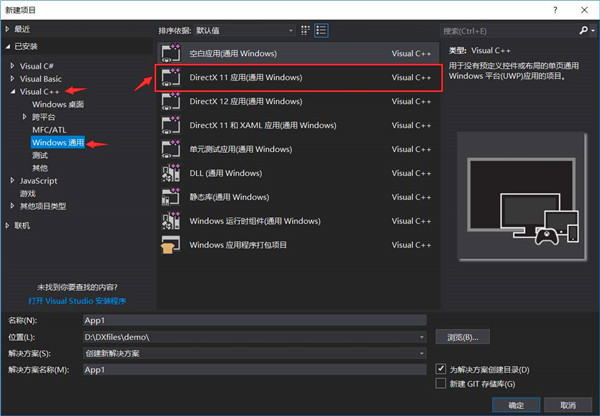The height and width of the screenshot is (416, 600).
Task: Expand the Visual Basic node
Action: [13, 78]
